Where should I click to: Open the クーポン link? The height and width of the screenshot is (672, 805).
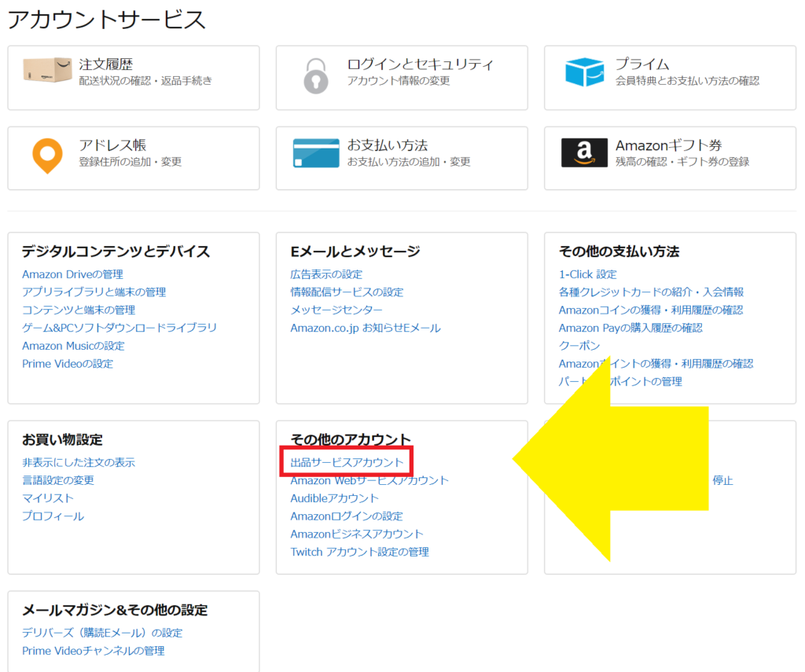click(x=579, y=346)
